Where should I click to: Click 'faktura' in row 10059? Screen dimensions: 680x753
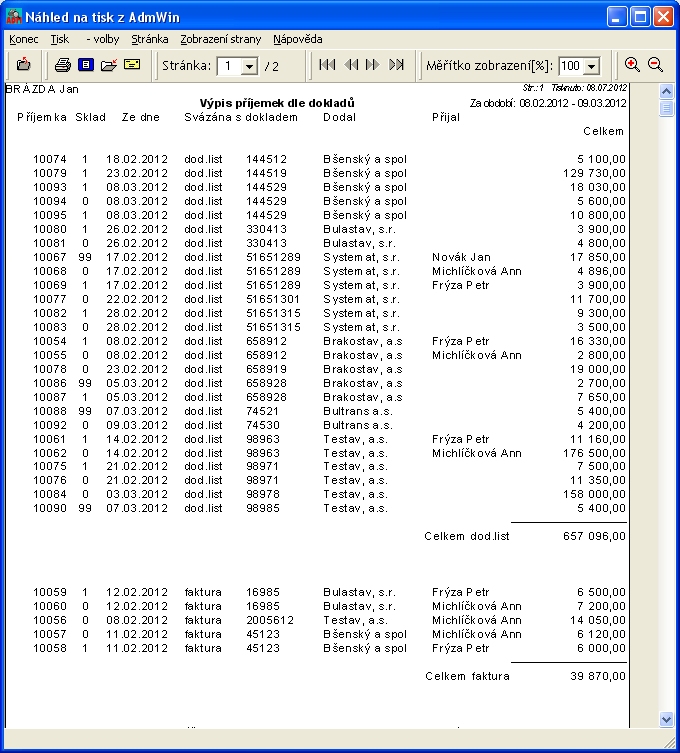tap(203, 592)
